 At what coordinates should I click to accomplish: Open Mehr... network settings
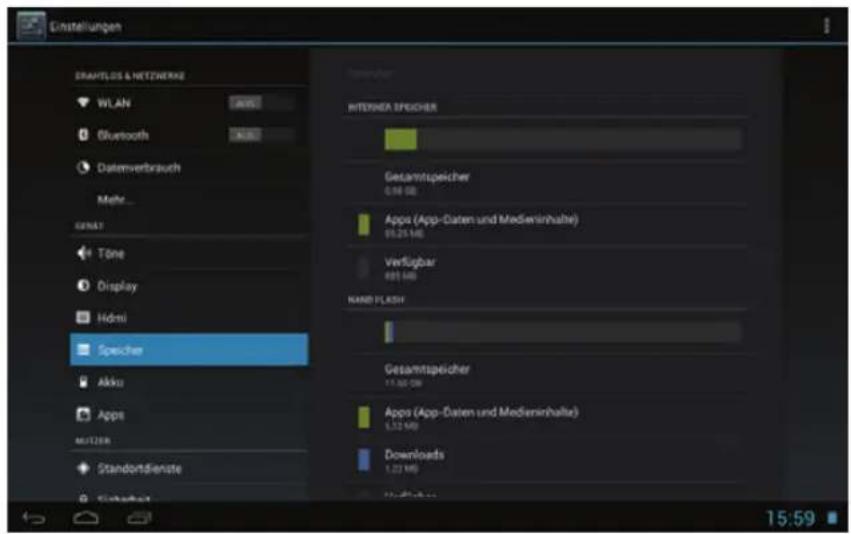point(189,200)
